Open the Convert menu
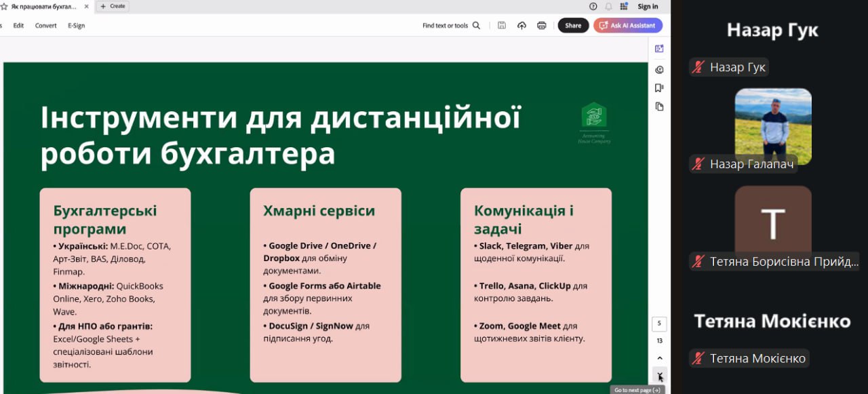The height and width of the screenshot is (394, 868). tap(46, 26)
